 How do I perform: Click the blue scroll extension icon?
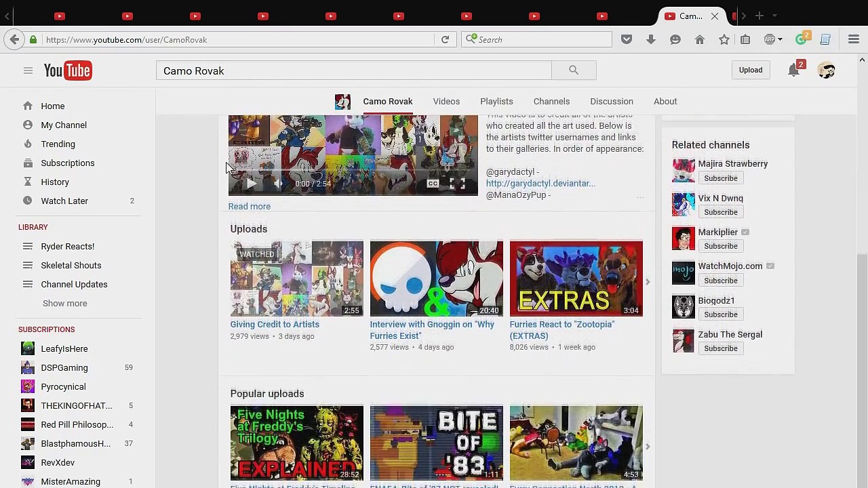pyautogui.click(x=825, y=39)
